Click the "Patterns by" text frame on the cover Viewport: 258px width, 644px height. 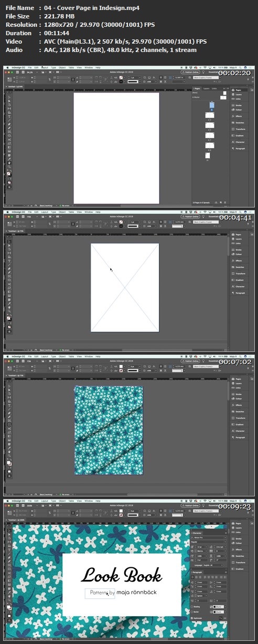(100, 593)
